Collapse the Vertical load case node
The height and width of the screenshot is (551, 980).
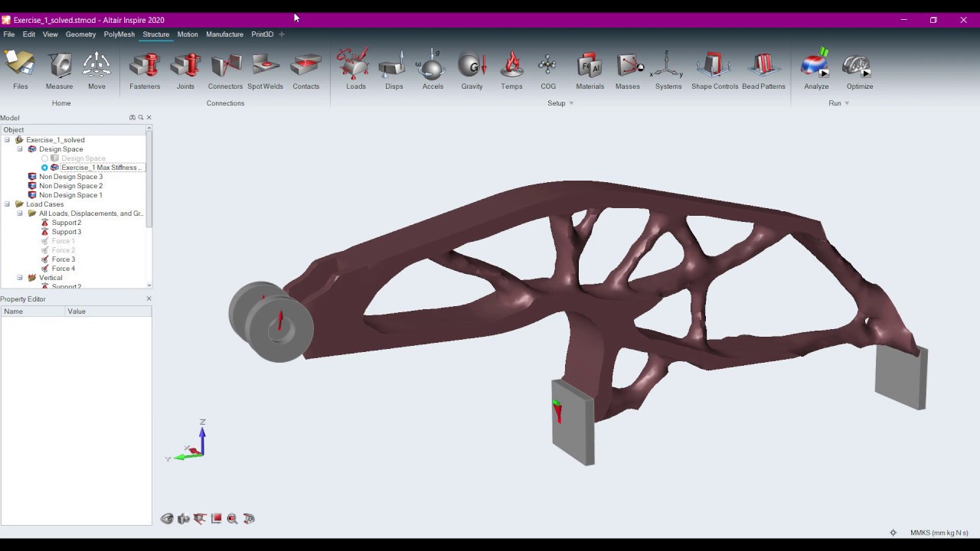point(20,278)
